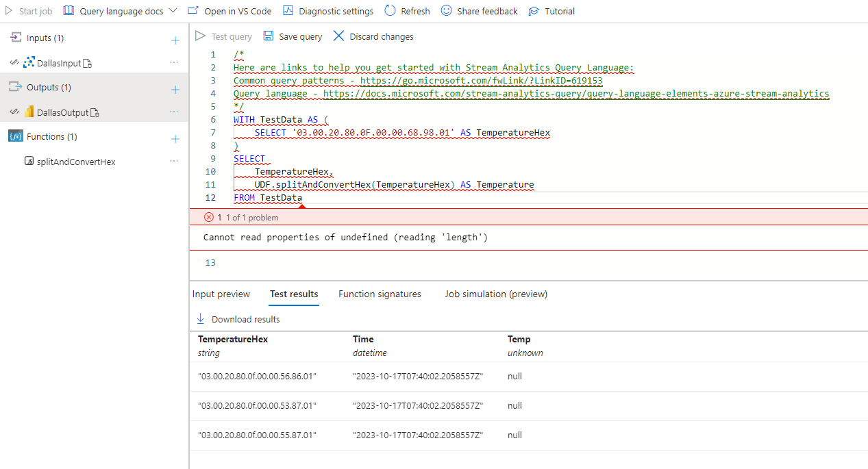Click cell '03.00.20.80.0f.00.00.56.86.01'
Screen dimensions: 868x469
(258, 377)
